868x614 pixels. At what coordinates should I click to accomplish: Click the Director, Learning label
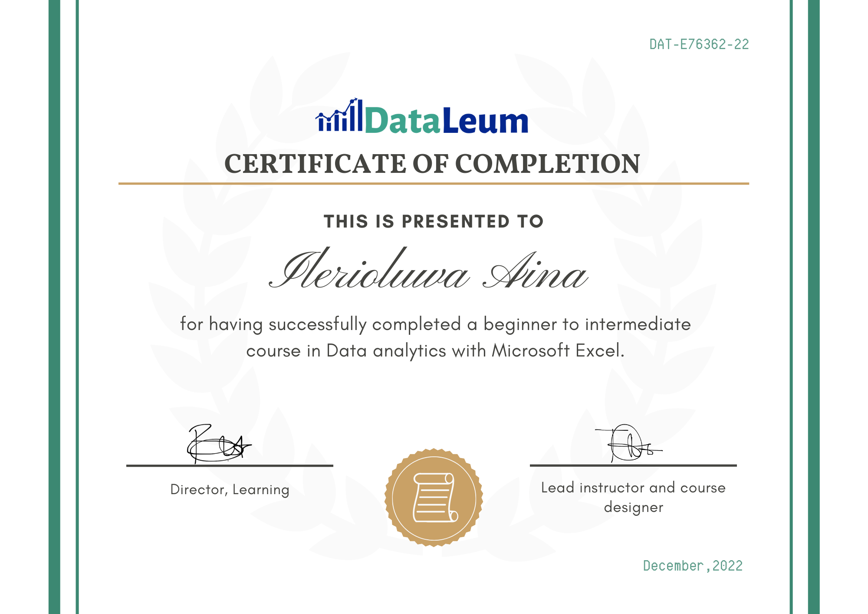(230, 490)
